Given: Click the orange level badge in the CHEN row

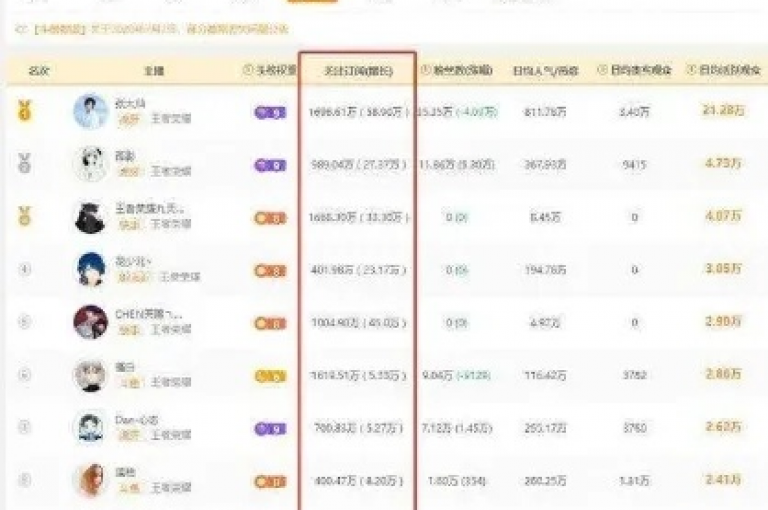Looking at the screenshot, I should [270, 324].
